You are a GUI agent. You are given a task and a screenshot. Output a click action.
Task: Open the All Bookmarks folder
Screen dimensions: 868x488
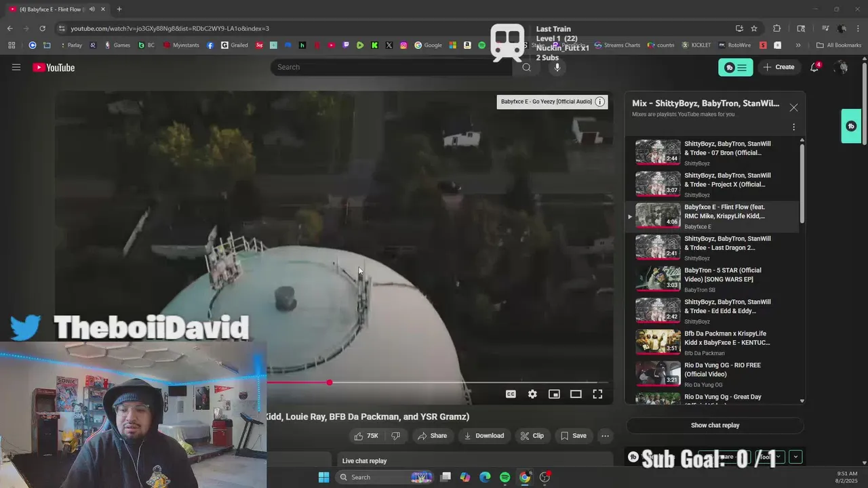coord(839,45)
